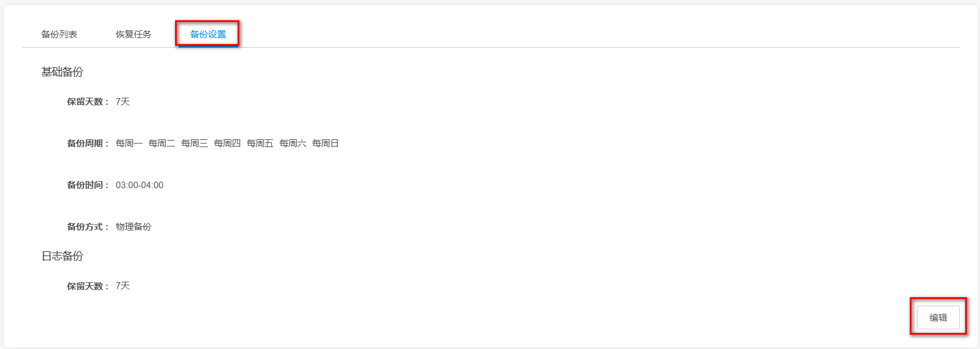Select the 备份设置 tab
Screen dimensions: 980x349
[x=208, y=35]
